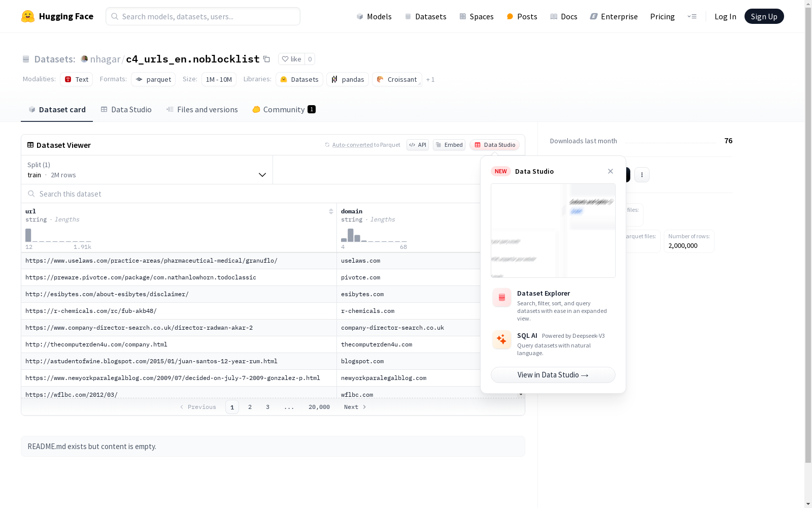Image resolution: width=812 pixels, height=508 pixels.
Task: Click the Hugging Face logo
Action: pos(57,16)
